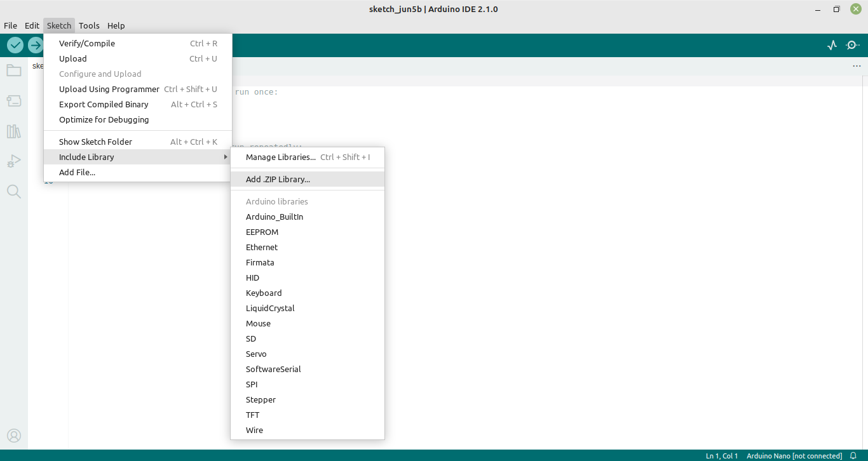
Task: Select Add .ZIP Library... entry
Action: [x=308, y=179]
